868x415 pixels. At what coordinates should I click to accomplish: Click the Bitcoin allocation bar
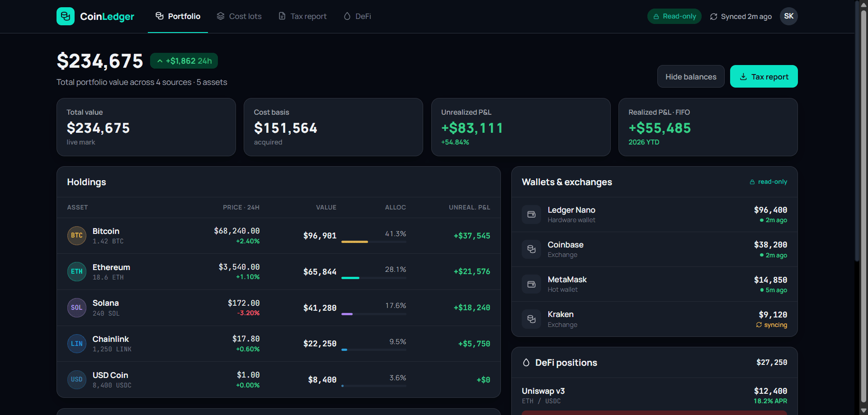coord(374,242)
